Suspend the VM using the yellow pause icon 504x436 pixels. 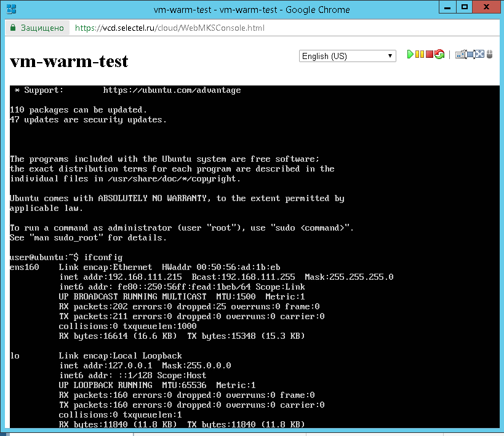(x=420, y=54)
